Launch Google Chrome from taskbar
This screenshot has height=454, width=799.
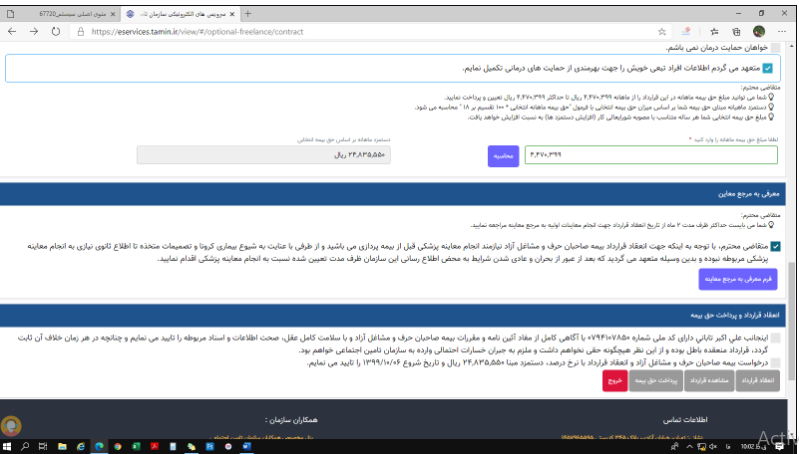coord(118,446)
